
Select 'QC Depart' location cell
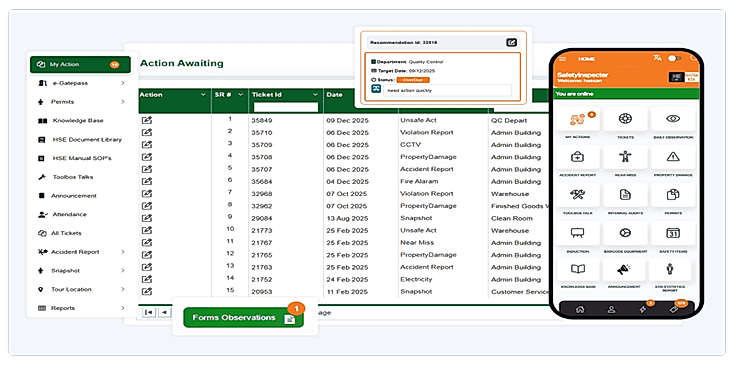click(x=509, y=120)
